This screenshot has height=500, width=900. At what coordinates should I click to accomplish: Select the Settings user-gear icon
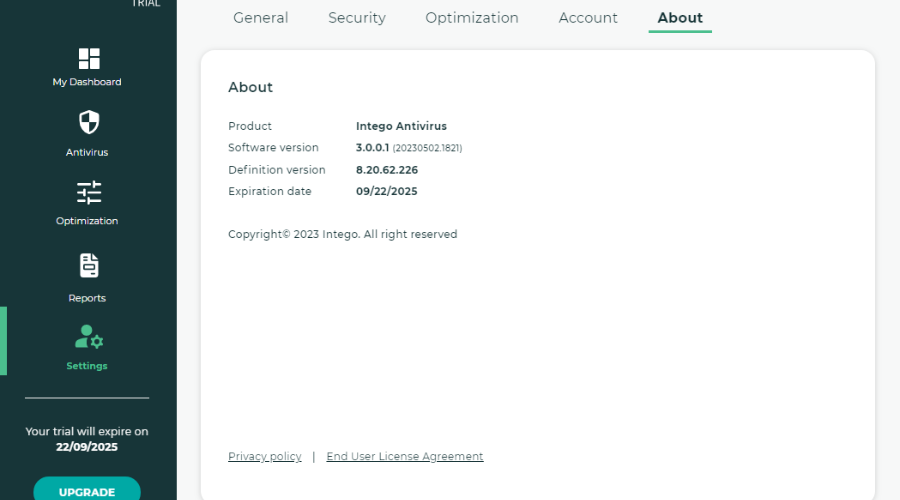pyautogui.click(x=88, y=337)
